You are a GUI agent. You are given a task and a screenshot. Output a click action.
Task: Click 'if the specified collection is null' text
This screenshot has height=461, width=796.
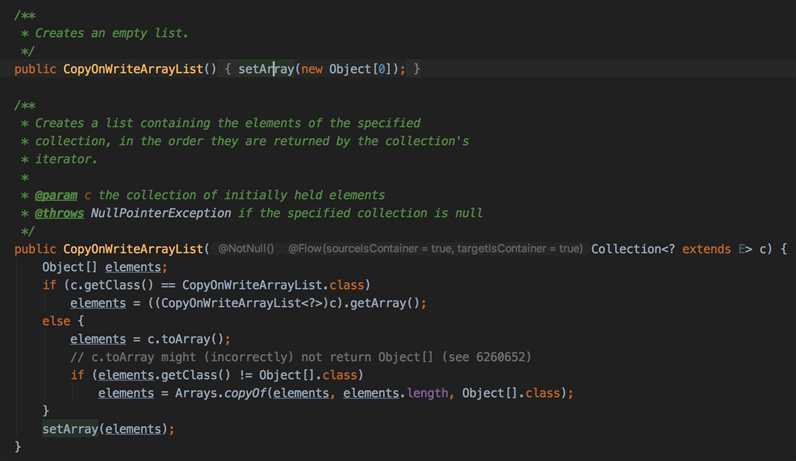click(x=360, y=213)
